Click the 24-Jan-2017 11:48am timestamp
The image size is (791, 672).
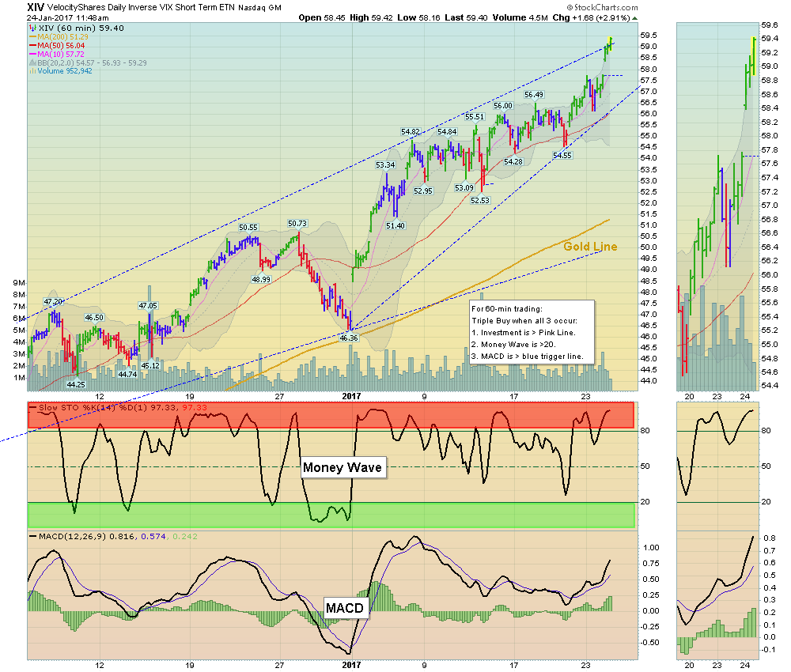67,17
